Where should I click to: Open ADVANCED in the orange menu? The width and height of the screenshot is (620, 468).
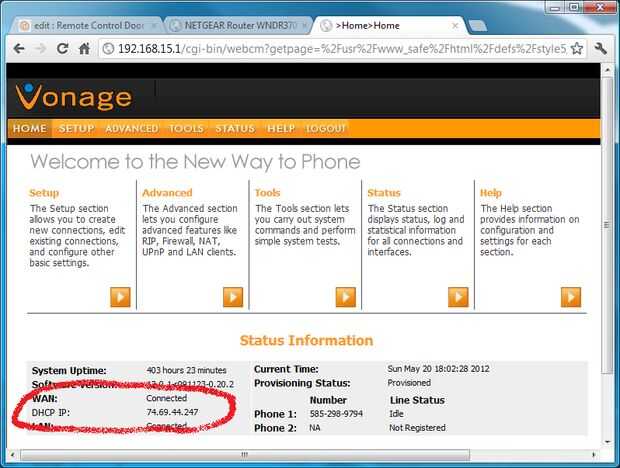[x=132, y=128]
